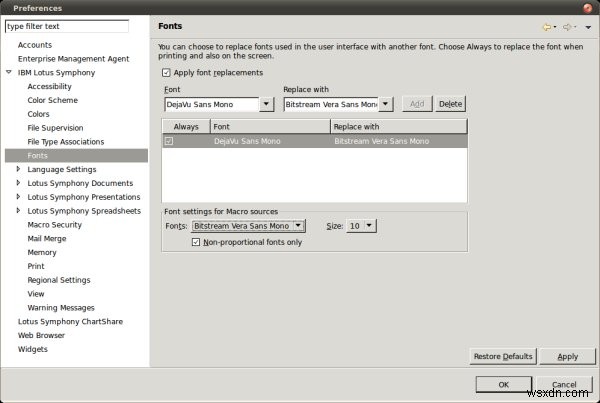Open Macro Security preferences
The height and width of the screenshot is (403, 600).
pos(54,224)
